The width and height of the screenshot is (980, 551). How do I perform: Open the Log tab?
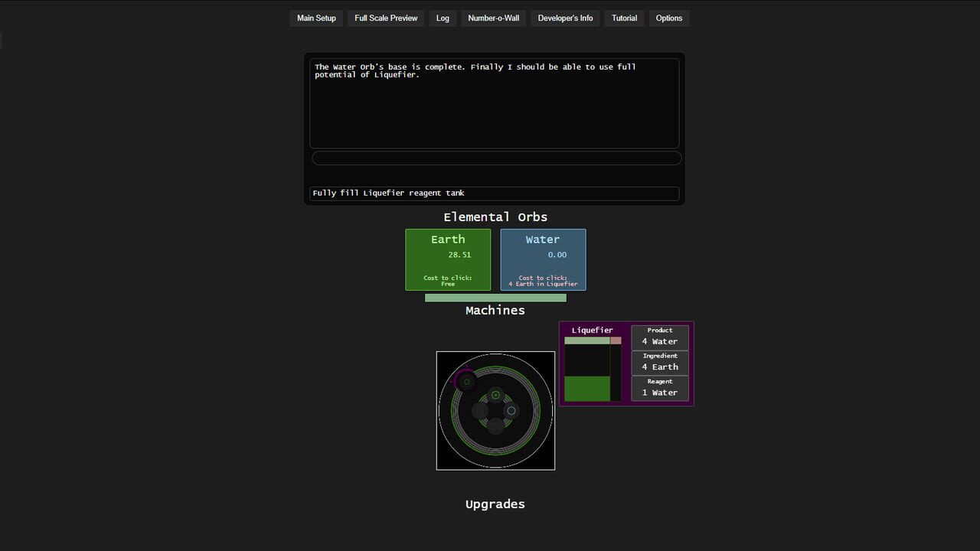[x=443, y=18]
